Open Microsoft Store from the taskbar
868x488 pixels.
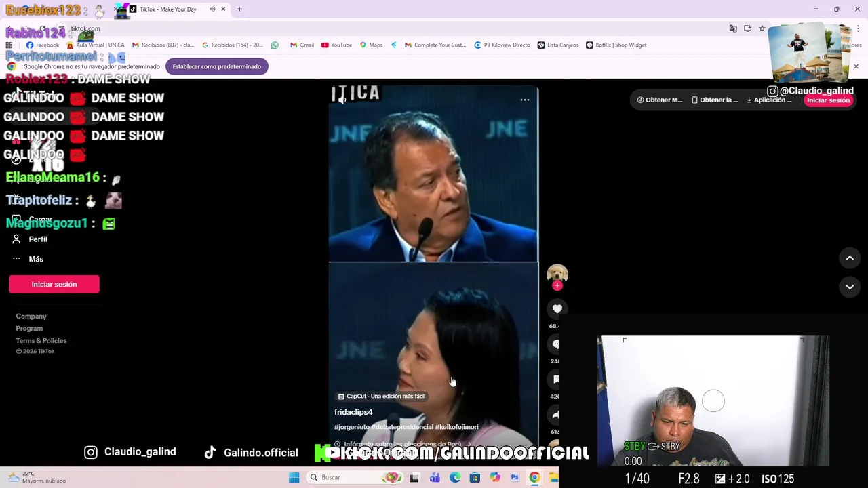coord(475,478)
